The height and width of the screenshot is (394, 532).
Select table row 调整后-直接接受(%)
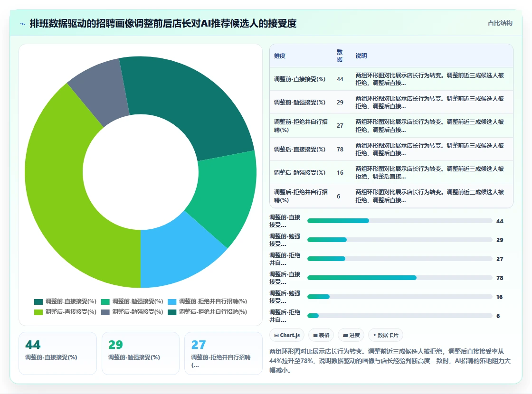point(391,149)
